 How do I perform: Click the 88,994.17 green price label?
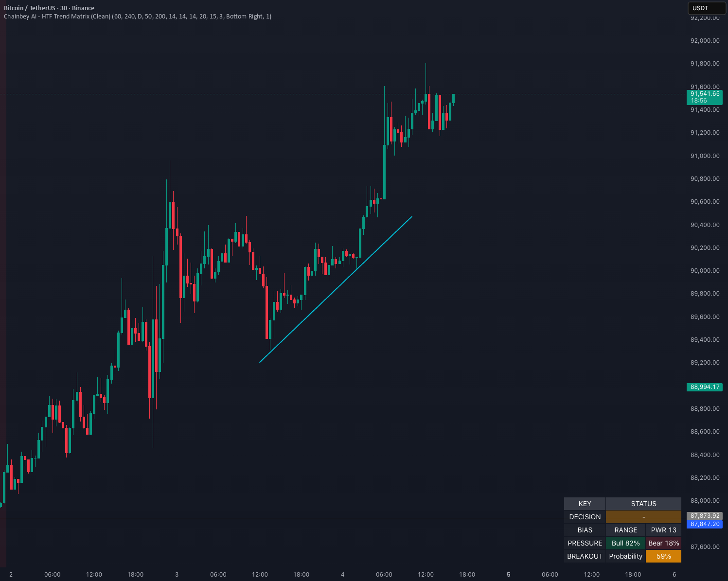(705, 387)
